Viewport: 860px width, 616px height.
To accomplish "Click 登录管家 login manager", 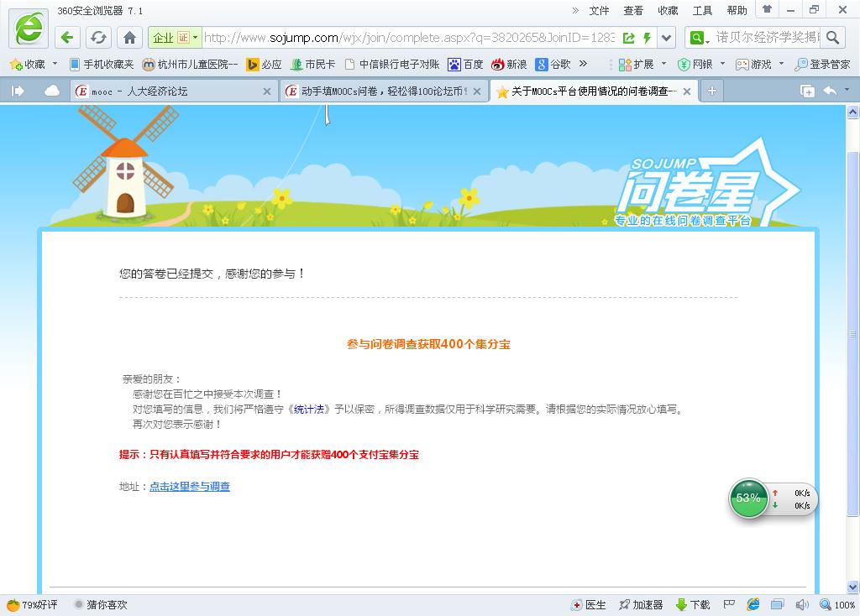I will click(822, 65).
